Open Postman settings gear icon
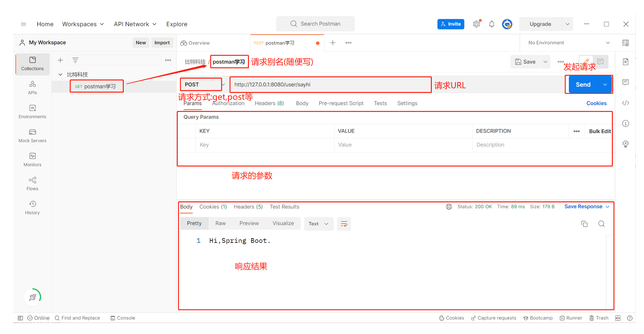 pyautogui.click(x=477, y=24)
